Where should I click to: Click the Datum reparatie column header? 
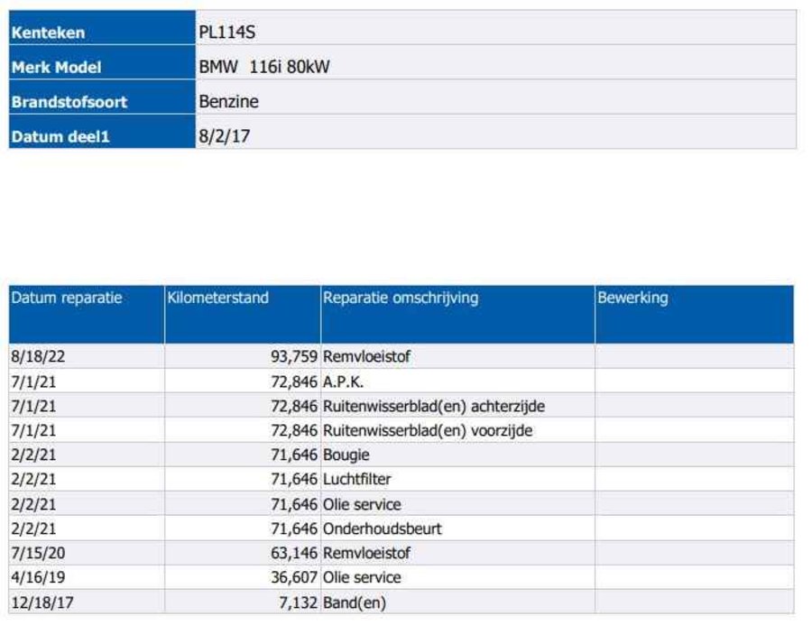click(67, 299)
